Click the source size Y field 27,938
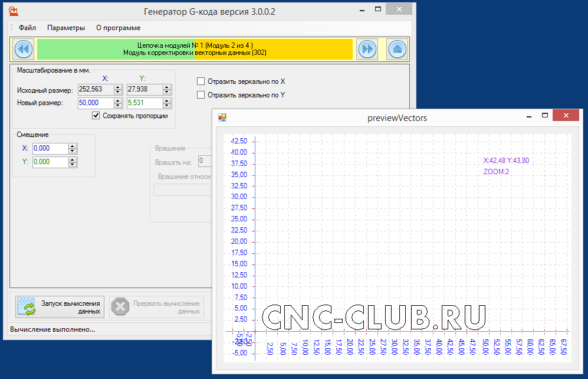Image resolution: width=588 pixels, height=379 pixels. pos(144,89)
